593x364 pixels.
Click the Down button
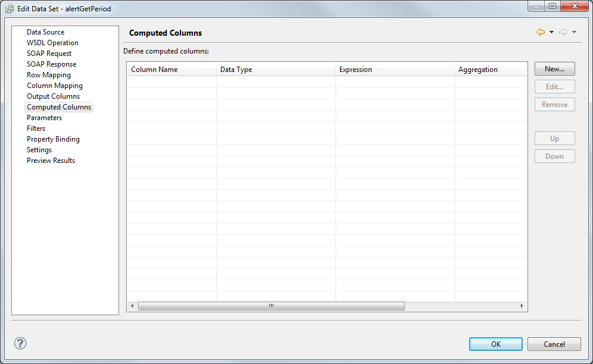point(554,156)
